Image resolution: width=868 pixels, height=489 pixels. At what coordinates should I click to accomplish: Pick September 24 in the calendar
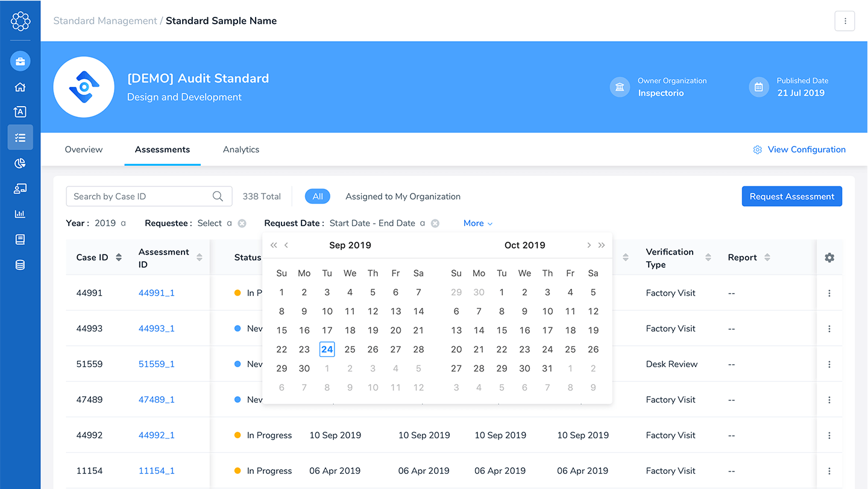pyautogui.click(x=327, y=349)
